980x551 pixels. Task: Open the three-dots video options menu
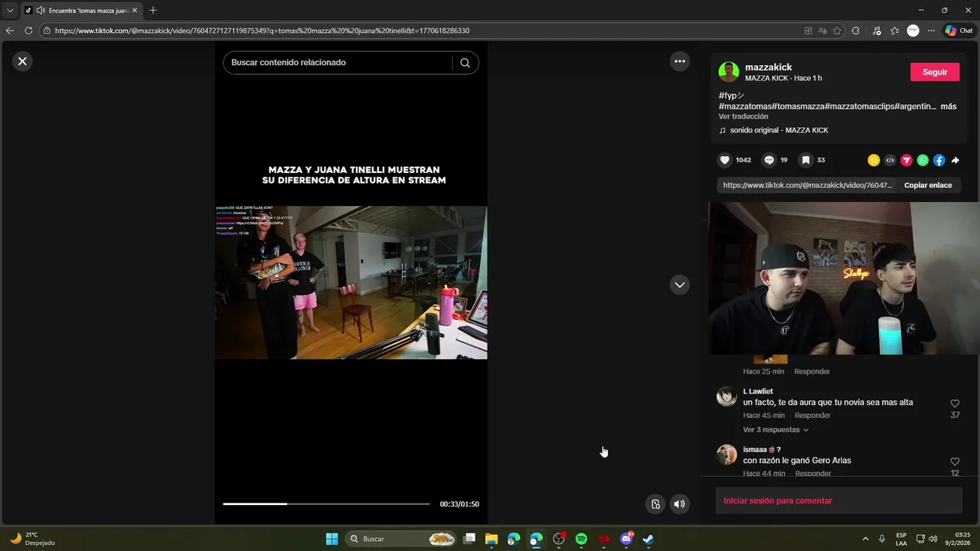[x=680, y=61]
